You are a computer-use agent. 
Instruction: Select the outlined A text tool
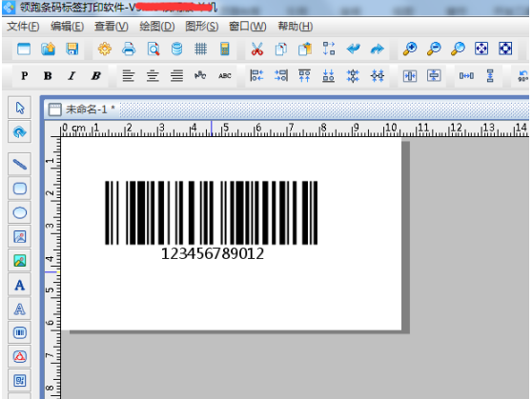tap(20, 309)
